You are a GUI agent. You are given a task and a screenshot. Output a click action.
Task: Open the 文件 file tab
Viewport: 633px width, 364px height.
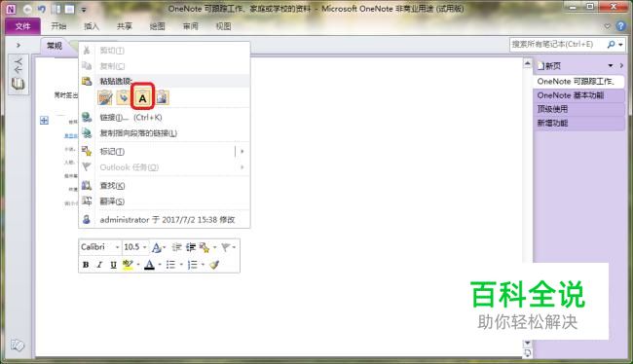click(x=23, y=26)
